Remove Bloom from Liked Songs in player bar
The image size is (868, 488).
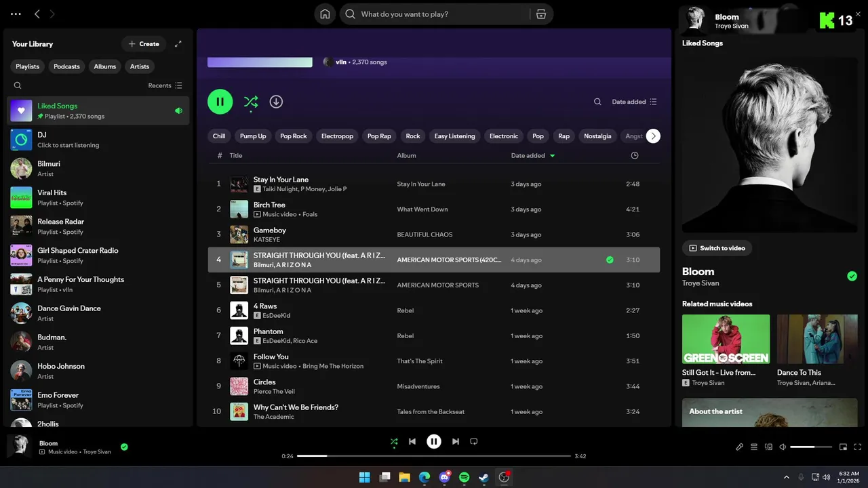pos(124,447)
